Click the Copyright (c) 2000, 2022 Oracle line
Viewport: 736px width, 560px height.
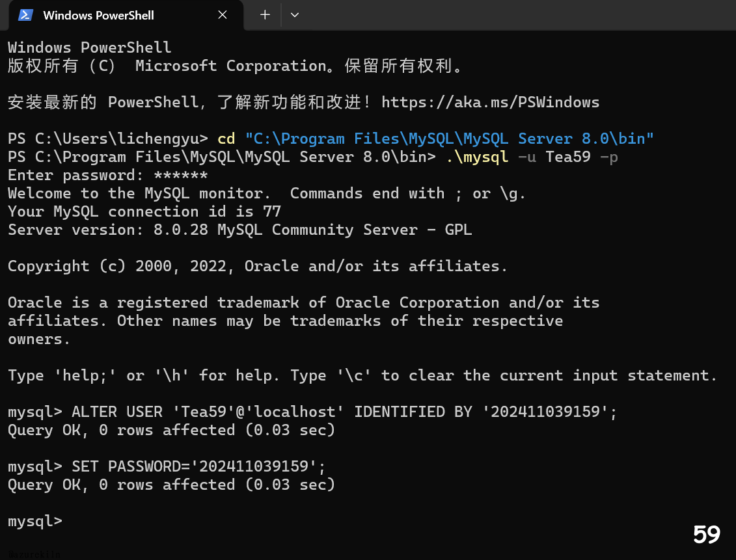(258, 266)
